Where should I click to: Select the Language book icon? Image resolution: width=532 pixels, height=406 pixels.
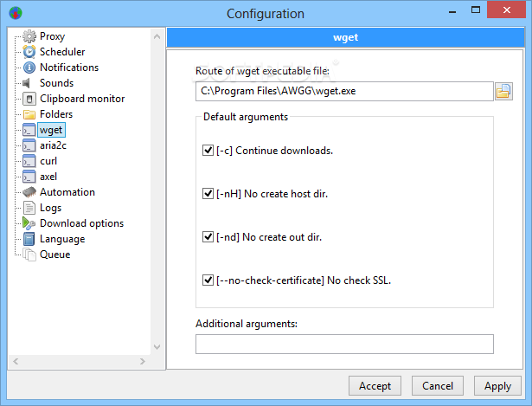coord(29,239)
